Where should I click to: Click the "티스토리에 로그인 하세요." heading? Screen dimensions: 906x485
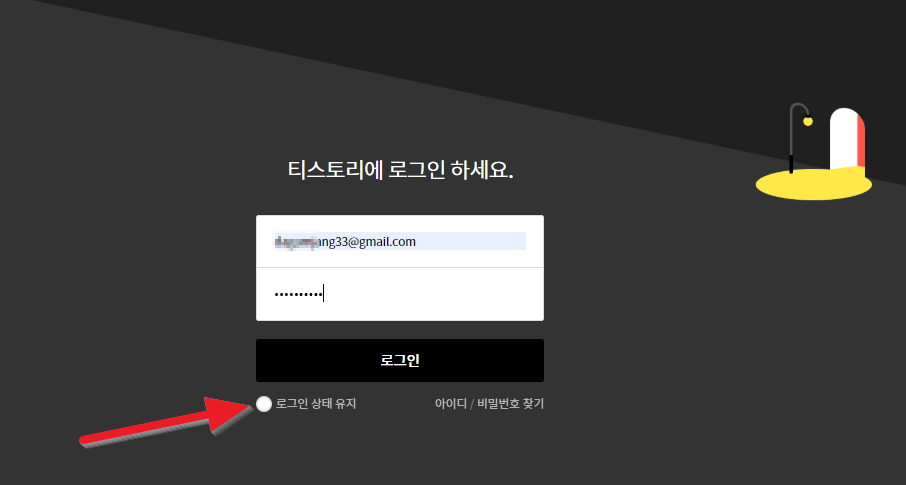click(x=400, y=170)
